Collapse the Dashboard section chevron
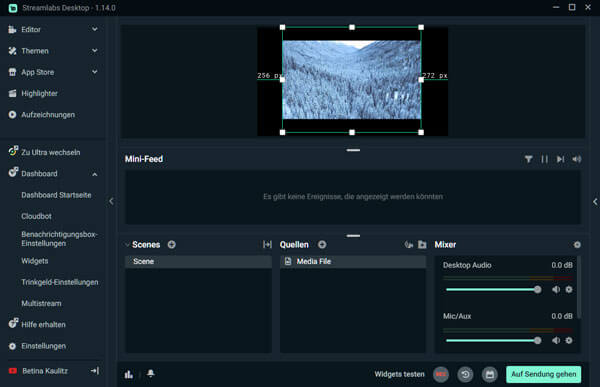Image resolution: width=600 pixels, height=387 pixels. pyautogui.click(x=95, y=174)
